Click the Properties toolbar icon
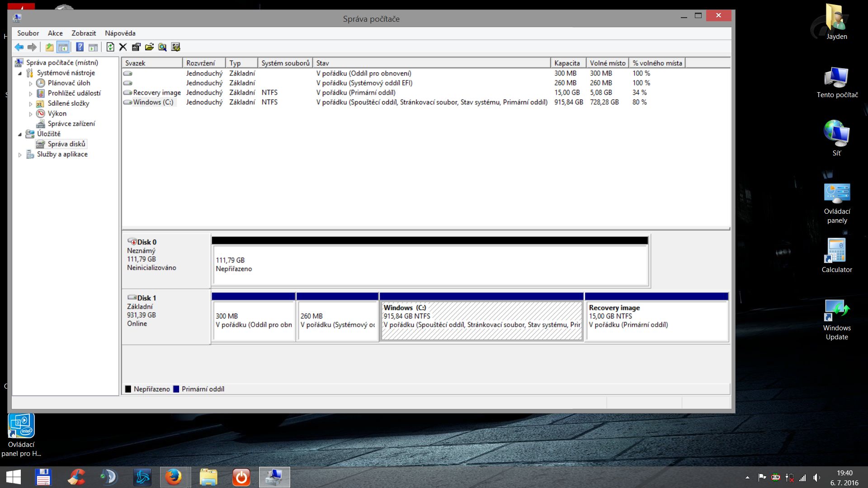 click(x=136, y=47)
